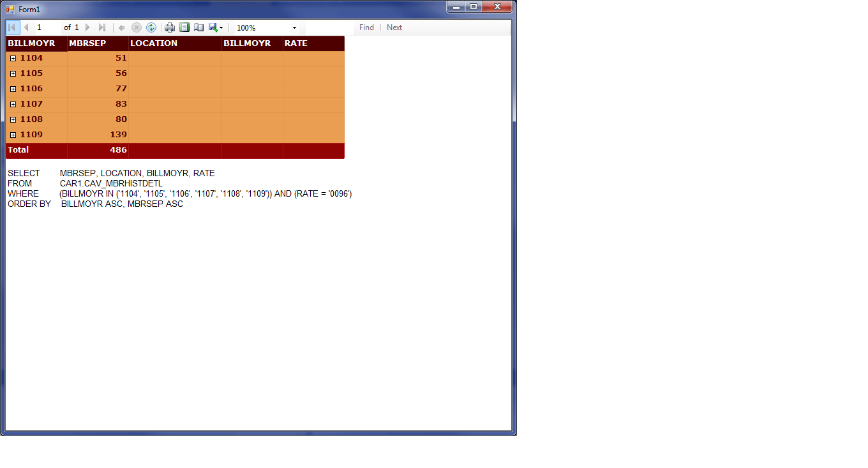868x468 pixels.
Task: Expand the 1109 row
Action: (x=13, y=135)
